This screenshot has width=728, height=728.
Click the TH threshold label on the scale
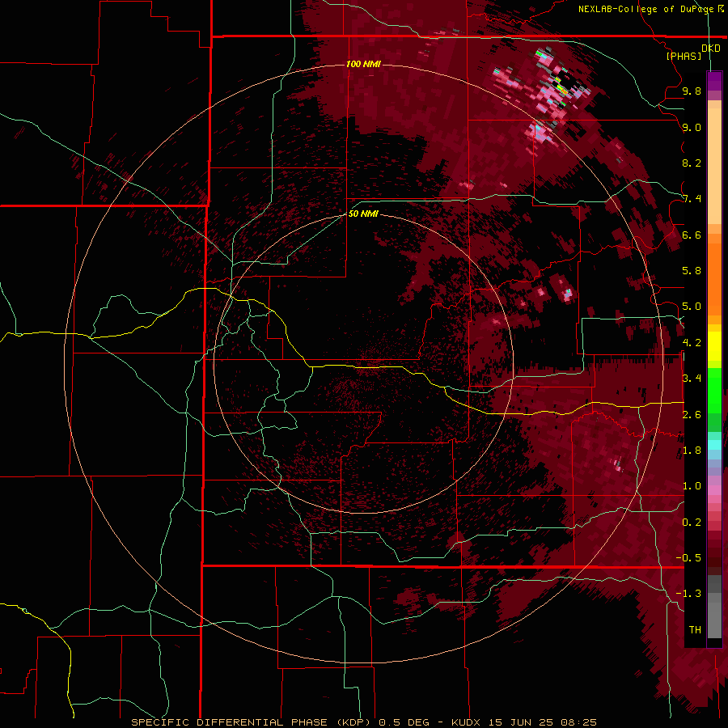click(x=695, y=630)
